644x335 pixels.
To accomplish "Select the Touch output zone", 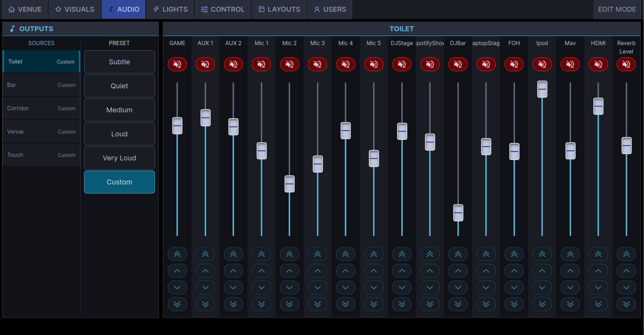I will 42,155.
